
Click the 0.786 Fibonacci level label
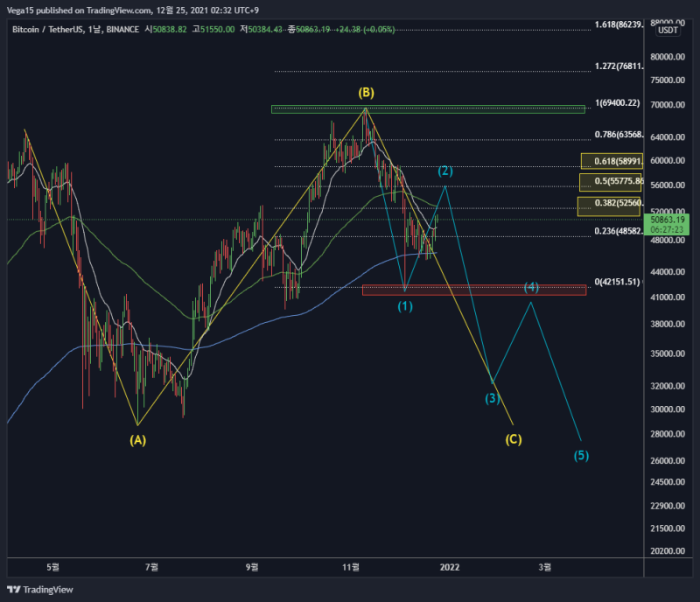(619, 135)
